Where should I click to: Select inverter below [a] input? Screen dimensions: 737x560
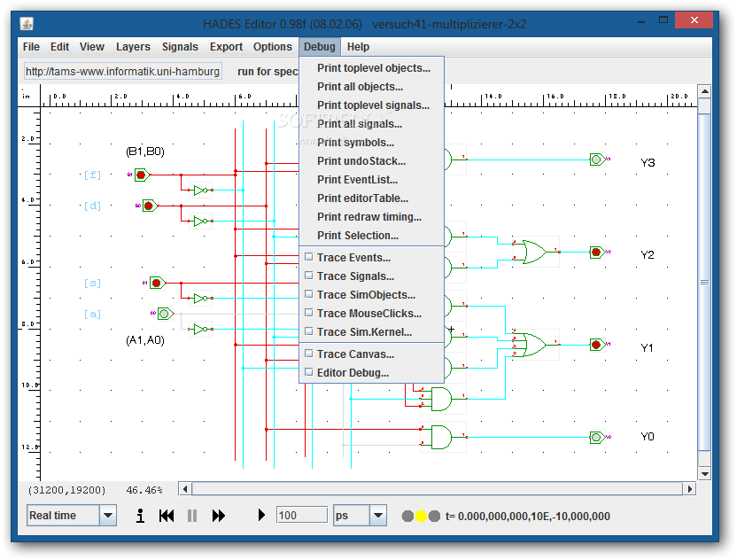pos(201,329)
